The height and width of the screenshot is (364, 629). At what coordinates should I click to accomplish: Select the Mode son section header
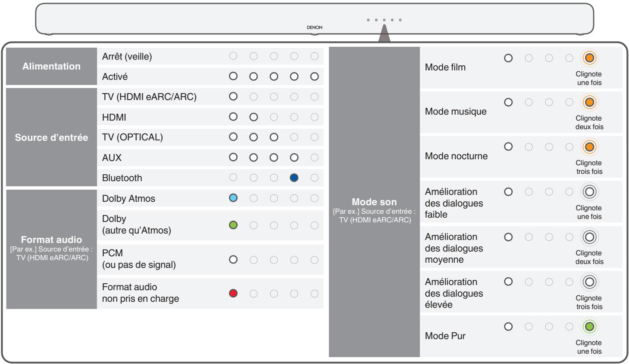pos(374,202)
